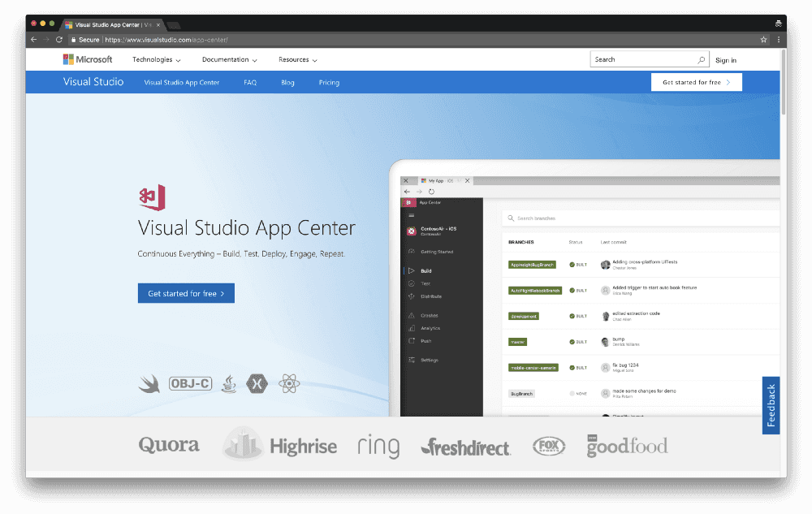Click the page vertical scrollbar
The height and width of the screenshot is (514, 812).
pos(783,83)
